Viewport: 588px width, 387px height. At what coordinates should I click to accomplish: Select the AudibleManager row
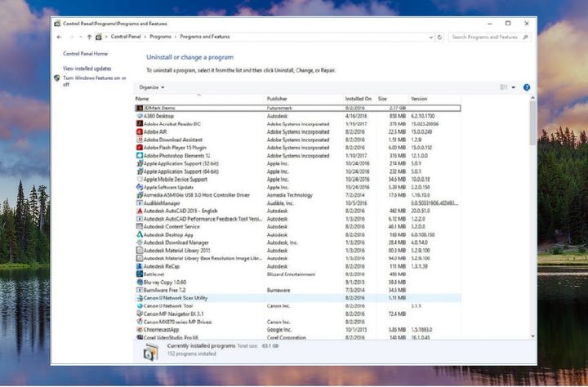point(298,202)
